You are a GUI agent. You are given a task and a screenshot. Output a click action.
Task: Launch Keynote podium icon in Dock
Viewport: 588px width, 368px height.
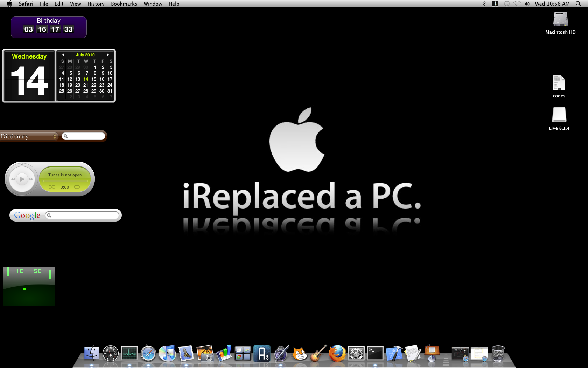432,353
